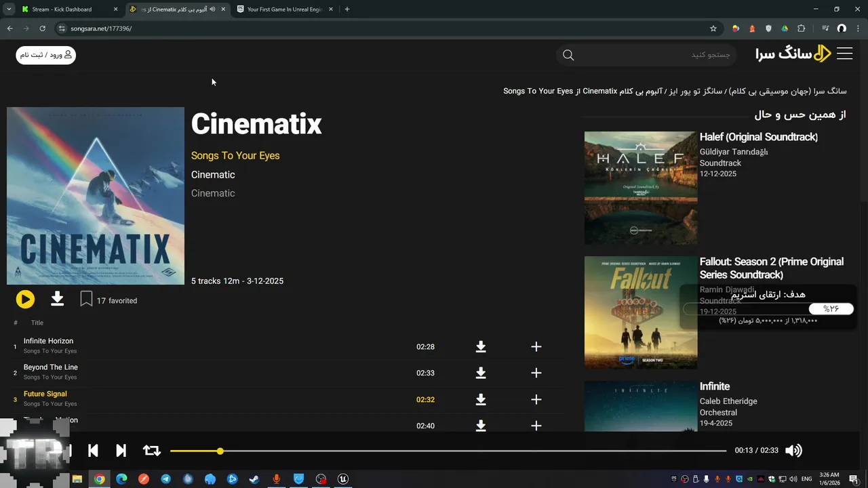This screenshot has height=488, width=868.
Task: Click the address bar URL songsara.net/177396/
Action: pyautogui.click(x=101, y=28)
